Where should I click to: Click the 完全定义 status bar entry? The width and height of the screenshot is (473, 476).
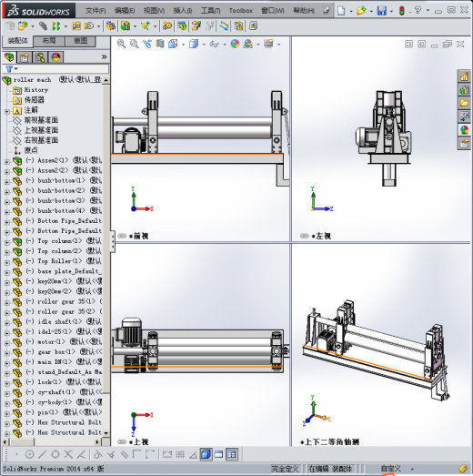point(285,469)
